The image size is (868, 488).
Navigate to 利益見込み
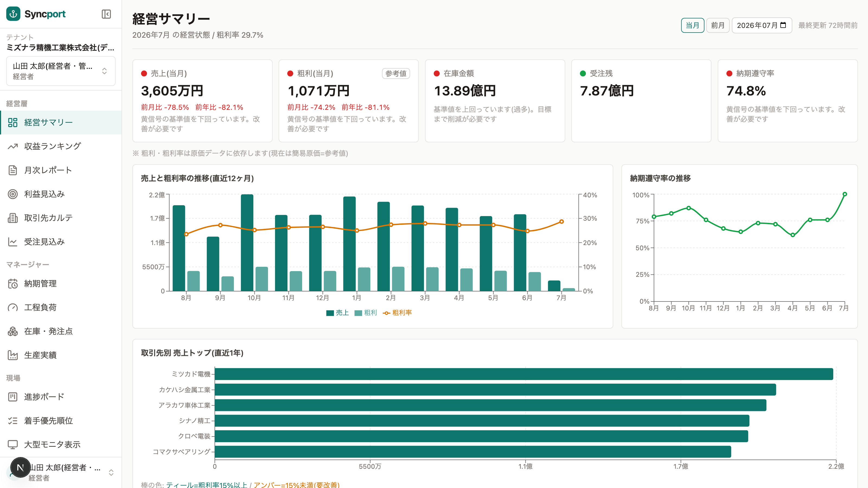point(61,194)
